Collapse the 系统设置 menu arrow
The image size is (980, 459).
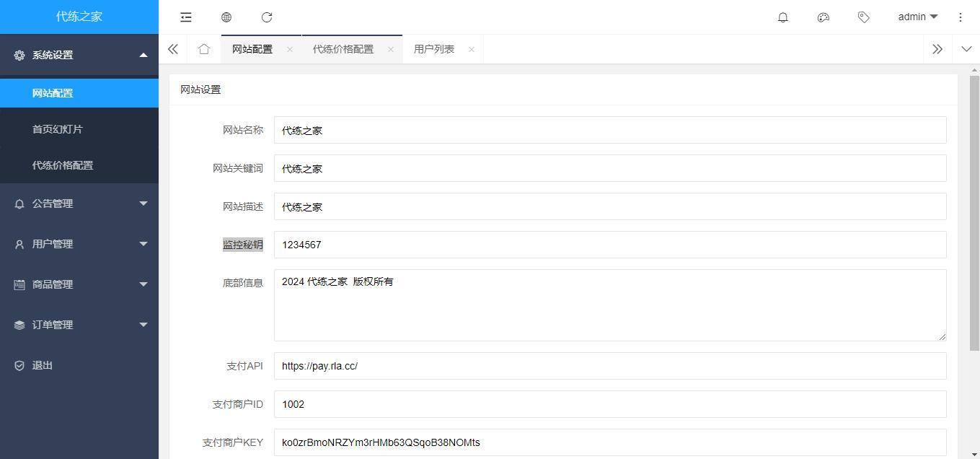point(144,55)
